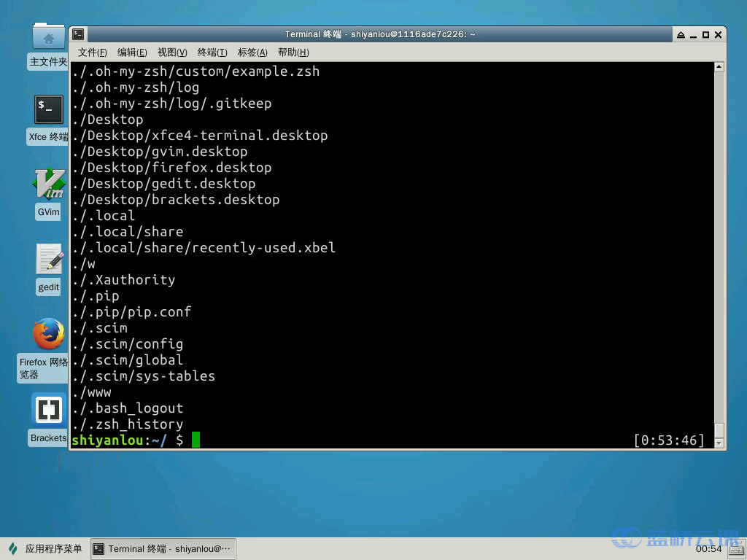Click the scrollbar up arrow
The height and width of the screenshot is (560, 747).
coord(719,66)
